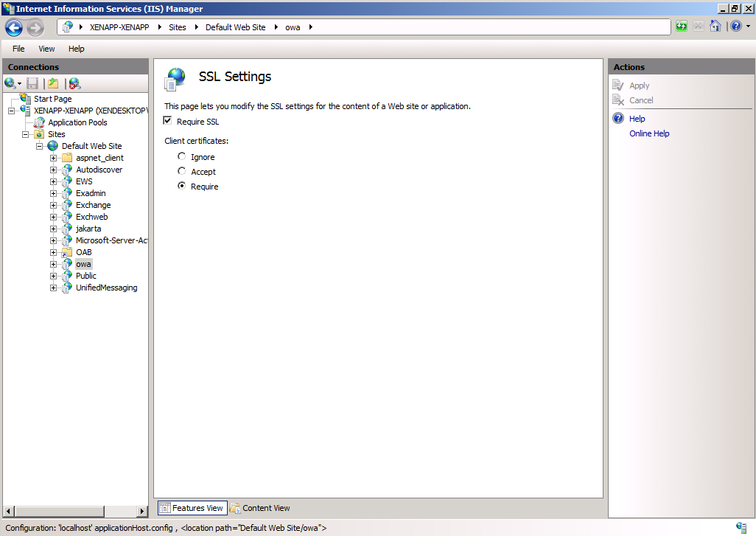Select the Accept client certificates option
Viewport: 756px width, 536px height.
click(x=181, y=171)
